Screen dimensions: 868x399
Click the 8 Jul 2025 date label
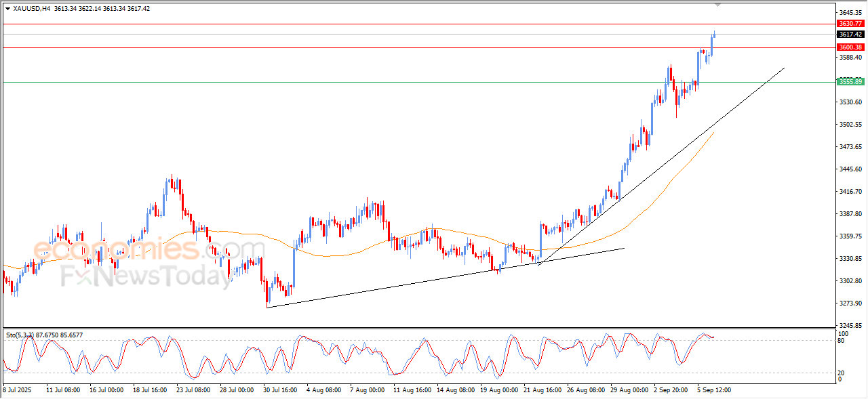18,391
